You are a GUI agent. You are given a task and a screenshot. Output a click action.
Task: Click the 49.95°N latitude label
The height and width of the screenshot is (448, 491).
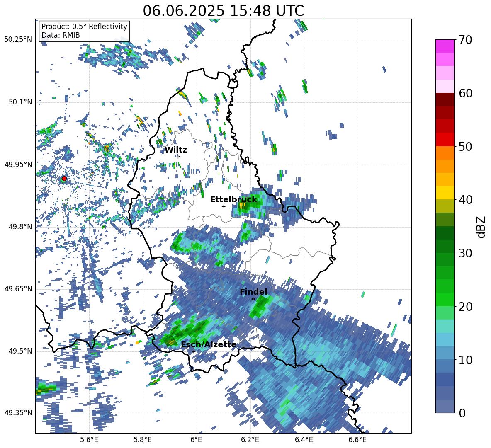(x=18, y=165)
